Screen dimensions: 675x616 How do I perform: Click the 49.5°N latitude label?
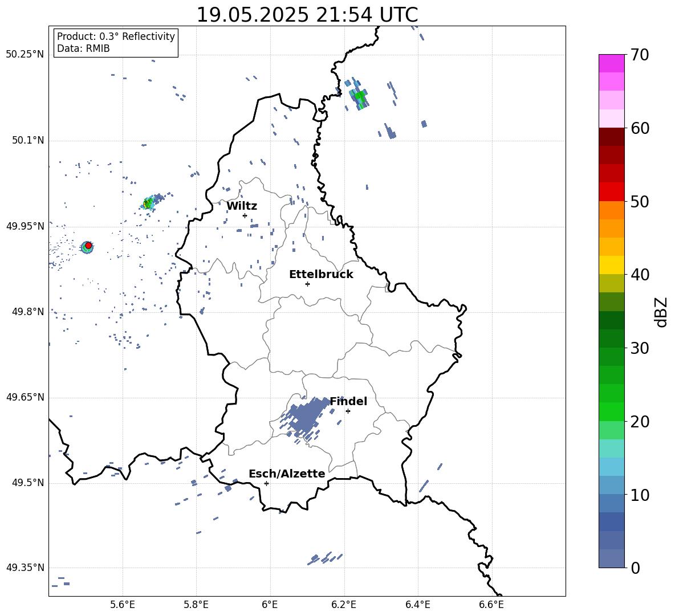28,483
